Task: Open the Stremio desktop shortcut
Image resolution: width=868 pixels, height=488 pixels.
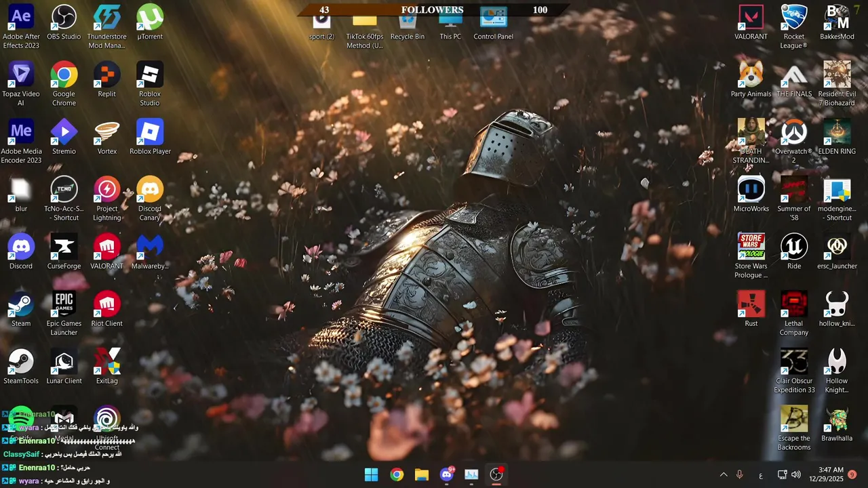Action: [64, 138]
